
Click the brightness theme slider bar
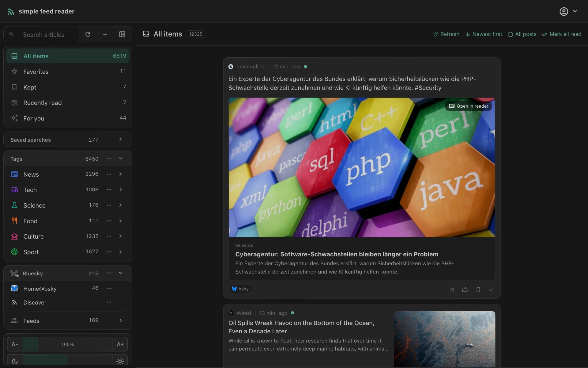pos(67,360)
